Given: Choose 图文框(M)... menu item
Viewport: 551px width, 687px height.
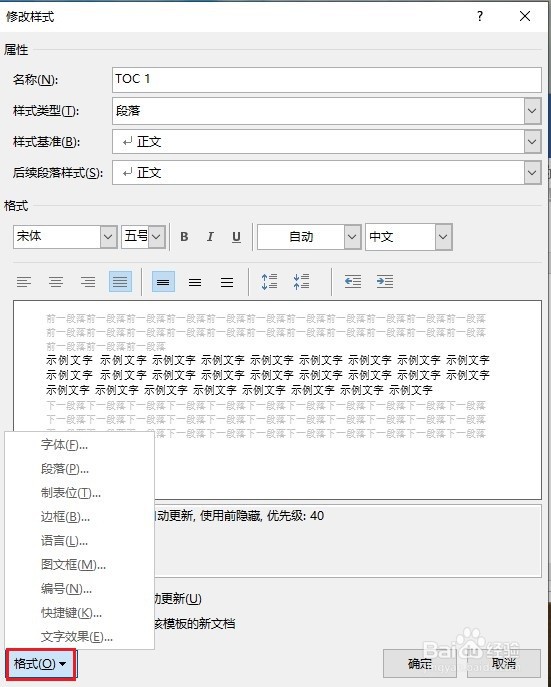Looking at the screenshot, I should coord(79,565).
